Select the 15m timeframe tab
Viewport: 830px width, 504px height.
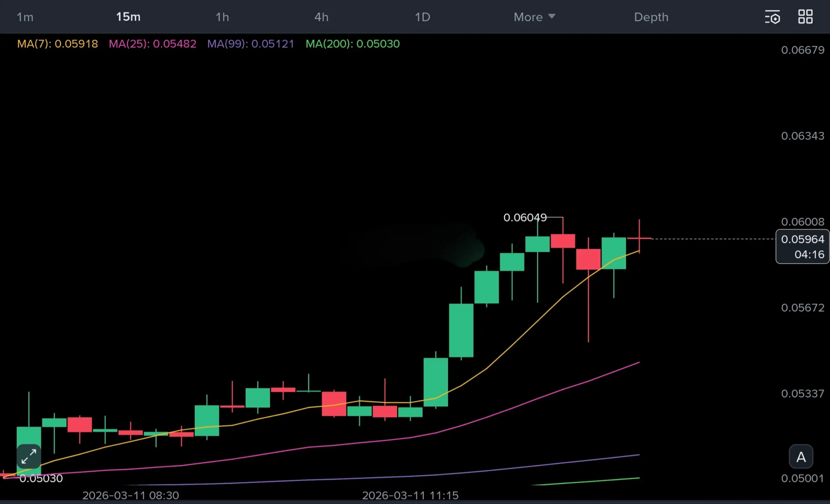128,17
